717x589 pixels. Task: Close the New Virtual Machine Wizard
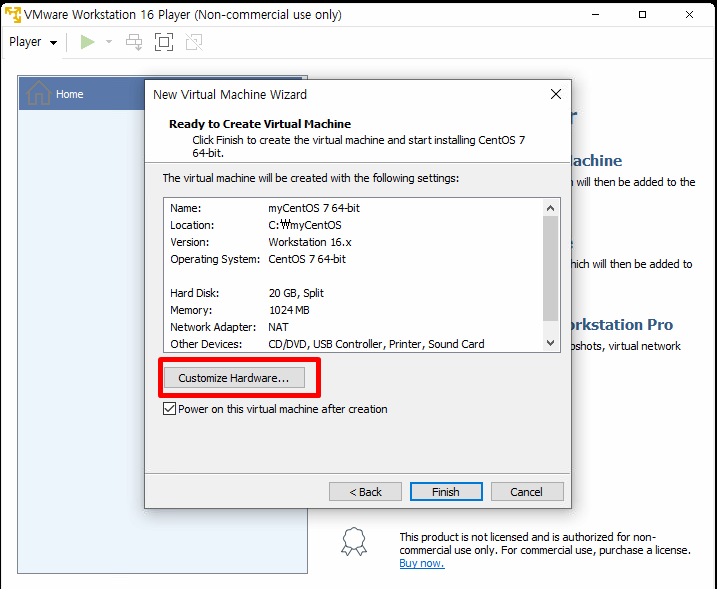click(556, 94)
